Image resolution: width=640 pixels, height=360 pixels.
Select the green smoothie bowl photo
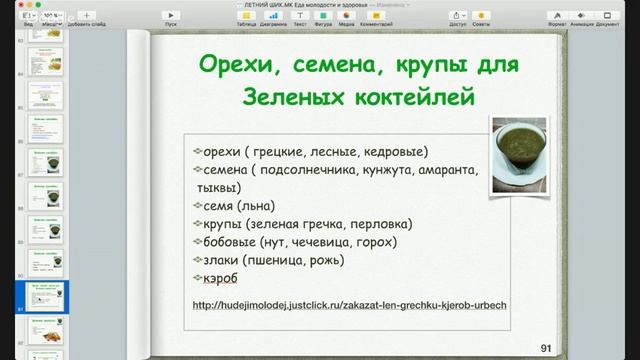pos(519,155)
